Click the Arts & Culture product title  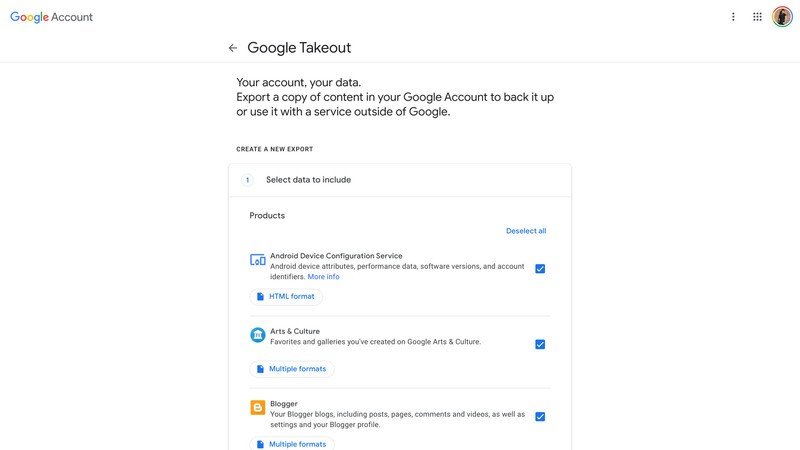(295, 331)
